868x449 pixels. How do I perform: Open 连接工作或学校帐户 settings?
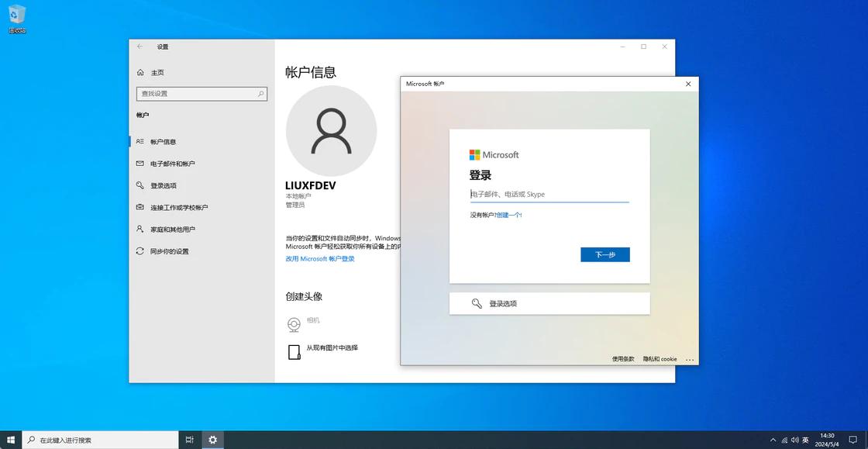[180, 207]
